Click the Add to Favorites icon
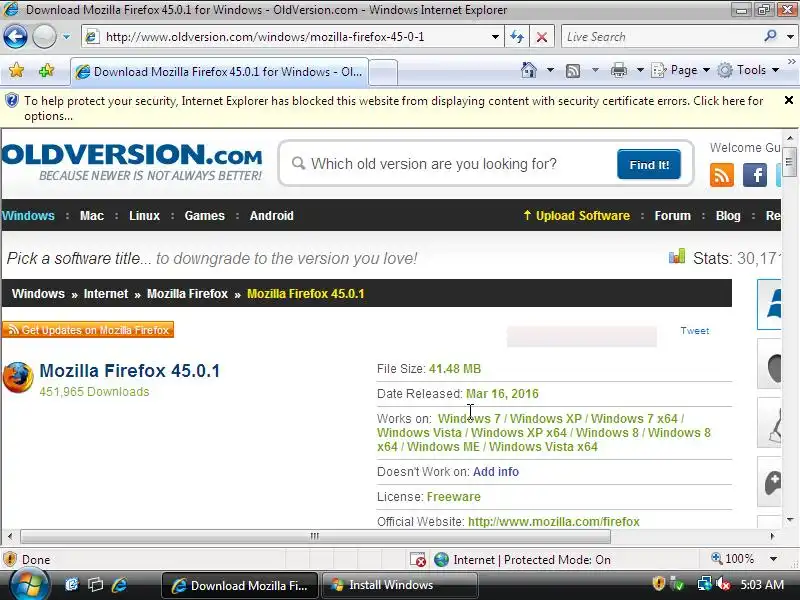Image resolution: width=800 pixels, height=600 pixels. coord(46,70)
